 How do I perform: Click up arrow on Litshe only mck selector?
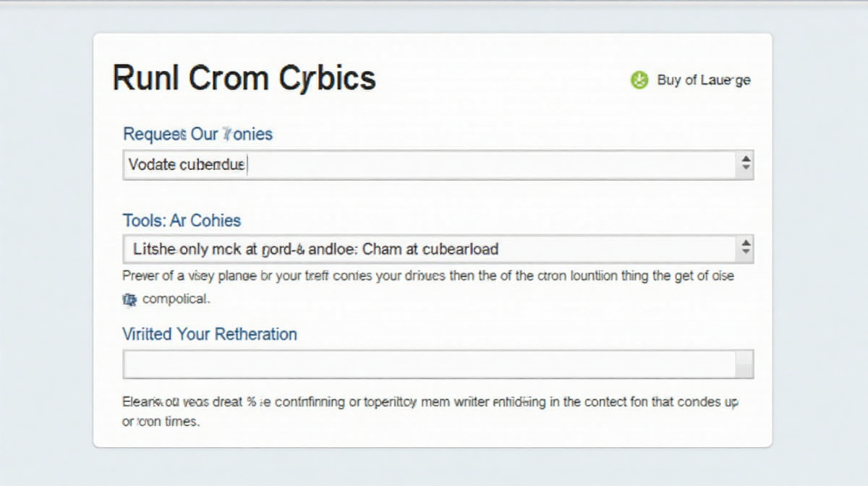coord(746,244)
